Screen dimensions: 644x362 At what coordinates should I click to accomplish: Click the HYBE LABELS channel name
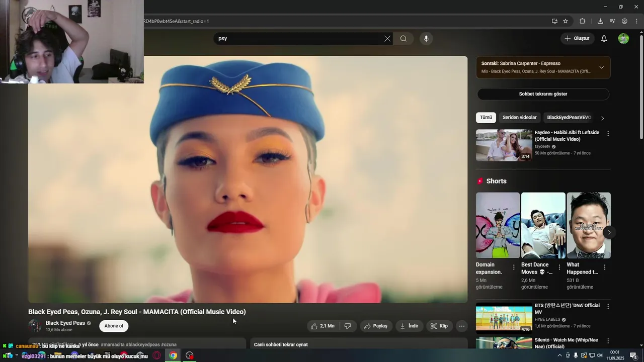pos(547,319)
